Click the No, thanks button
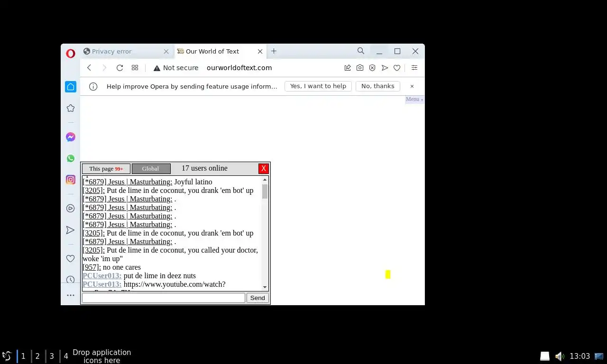The height and width of the screenshot is (364, 607). (x=378, y=86)
